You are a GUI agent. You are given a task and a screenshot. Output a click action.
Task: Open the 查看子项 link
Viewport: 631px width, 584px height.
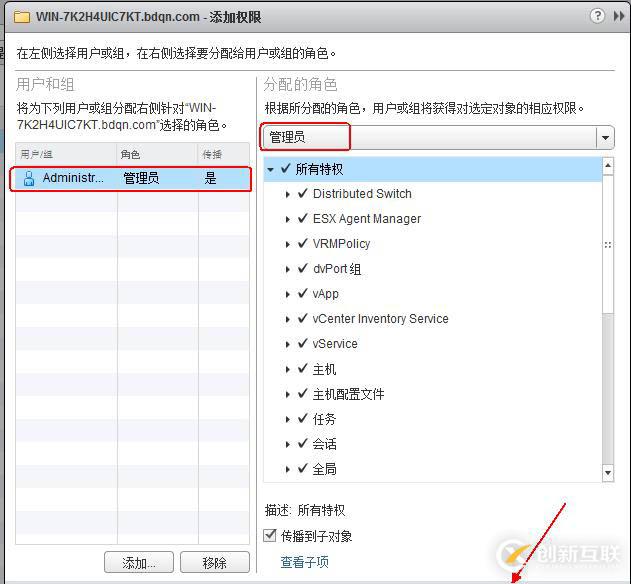[304, 562]
